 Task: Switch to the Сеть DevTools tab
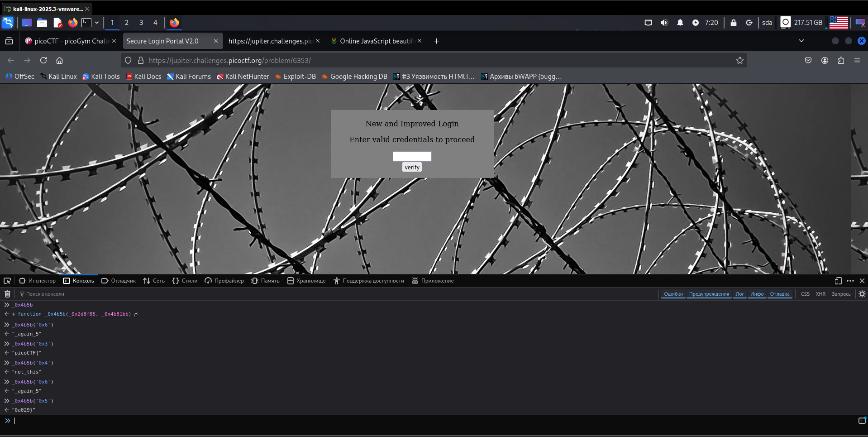pos(154,281)
